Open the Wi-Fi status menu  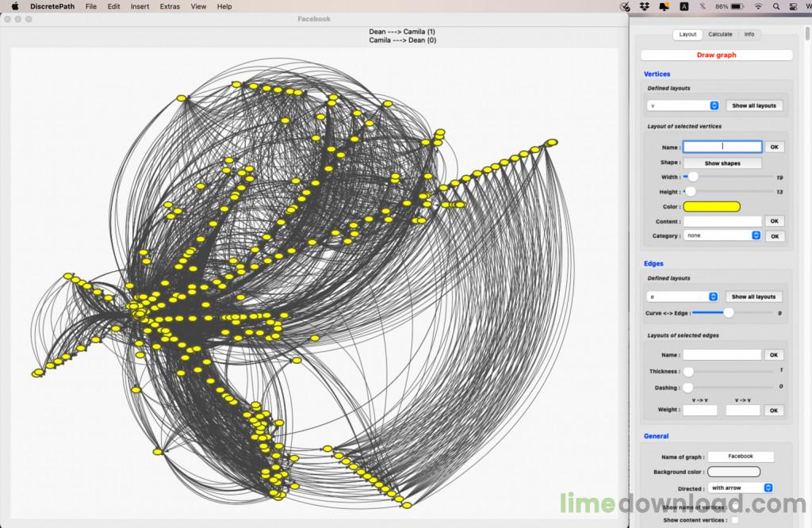[x=758, y=6]
